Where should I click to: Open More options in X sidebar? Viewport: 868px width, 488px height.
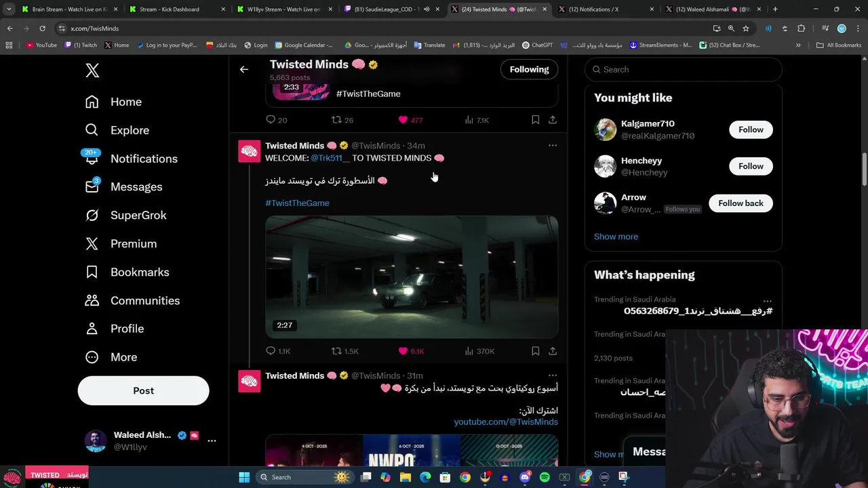click(111, 357)
